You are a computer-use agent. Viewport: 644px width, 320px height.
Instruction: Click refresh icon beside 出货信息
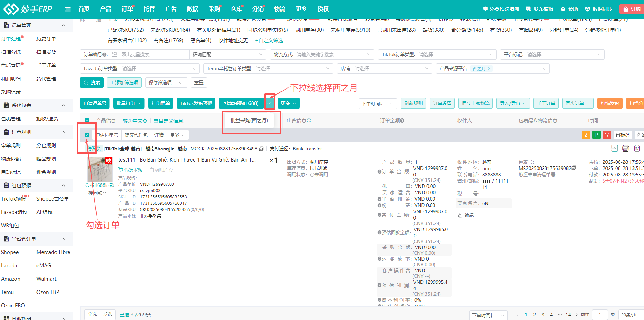[x=309, y=120]
